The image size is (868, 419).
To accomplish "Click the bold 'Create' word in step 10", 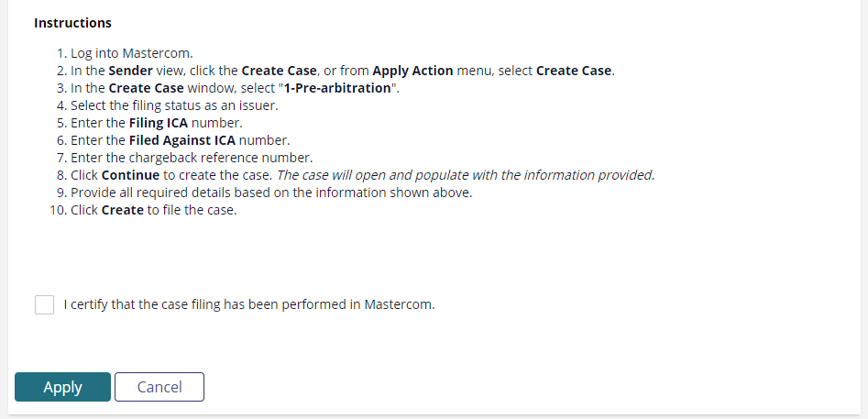I will tap(123, 210).
